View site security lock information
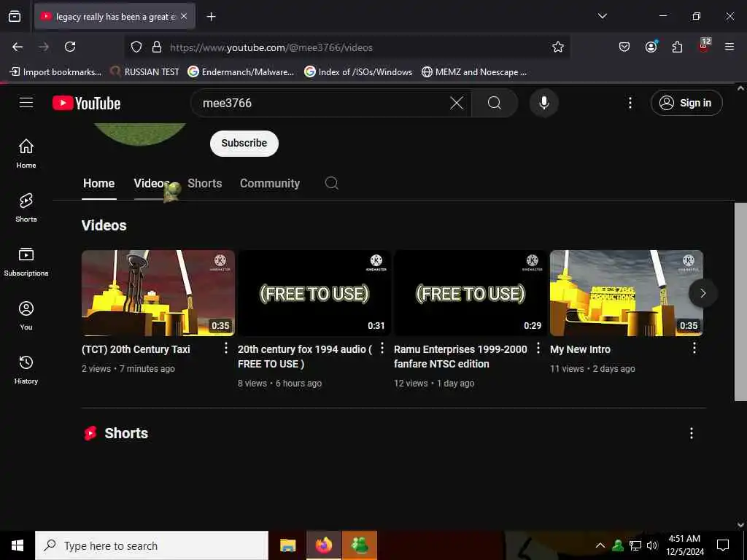This screenshot has height=560, width=747. point(157,47)
